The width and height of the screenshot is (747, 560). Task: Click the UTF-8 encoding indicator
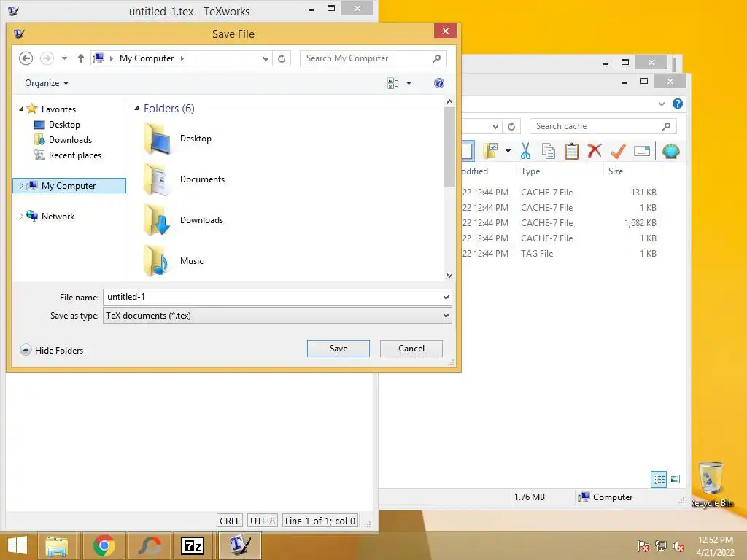(263, 521)
